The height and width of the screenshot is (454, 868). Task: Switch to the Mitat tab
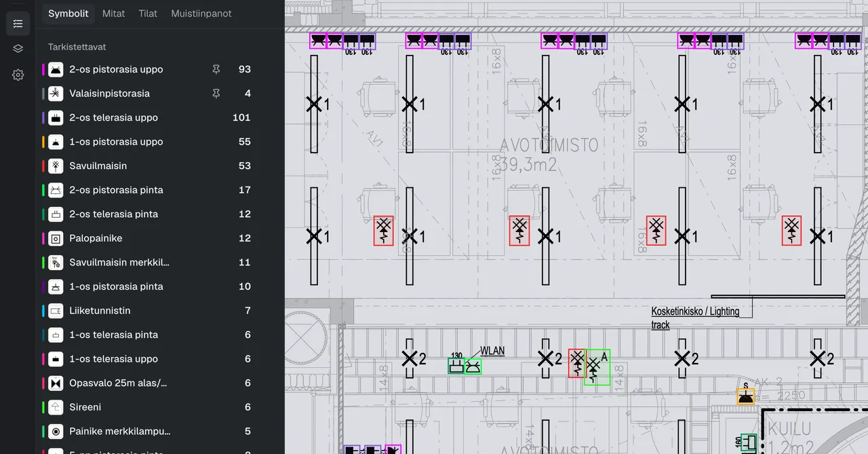113,14
